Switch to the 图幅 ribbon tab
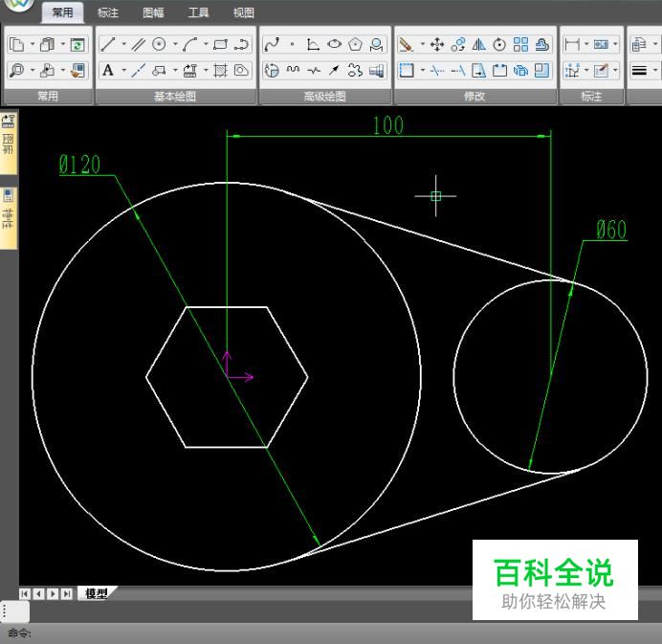662x644 pixels. coord(153,12)
